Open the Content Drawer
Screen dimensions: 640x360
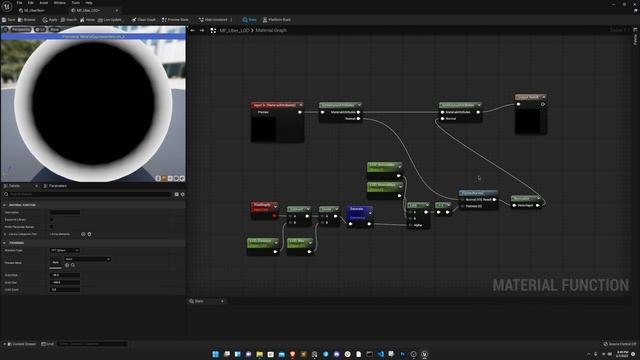click(21, 344)
